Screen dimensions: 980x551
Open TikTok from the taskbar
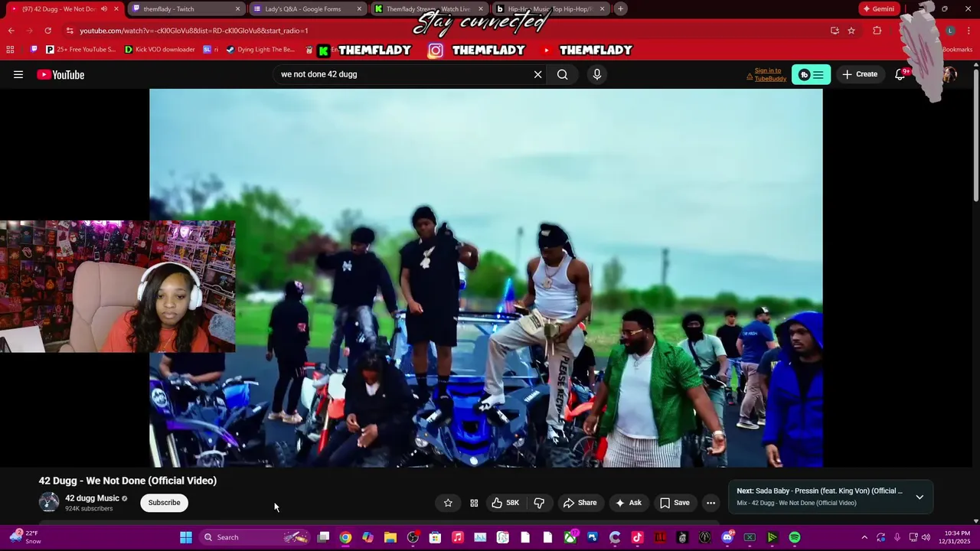[637, 537]
